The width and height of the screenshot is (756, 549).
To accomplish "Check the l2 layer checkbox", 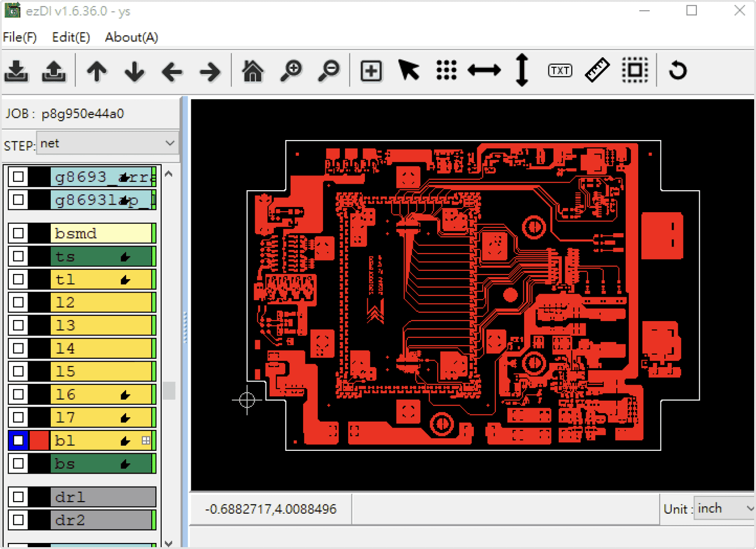I will point(18,302).
